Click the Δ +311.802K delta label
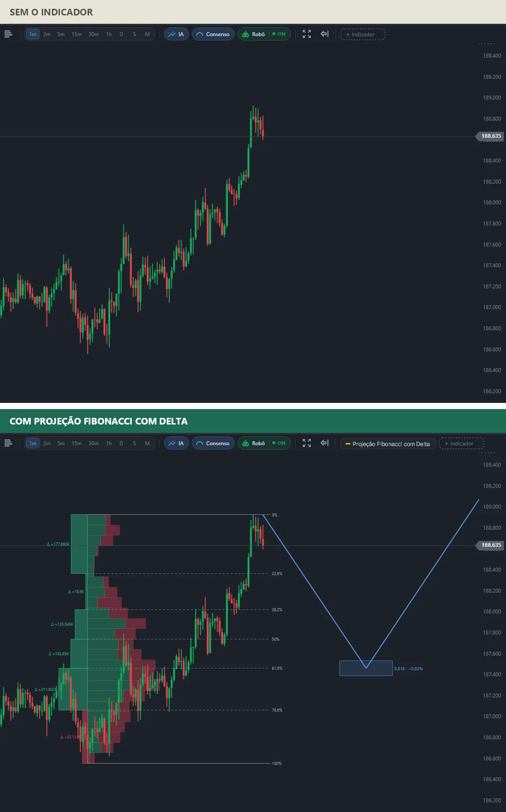The width and height of the screenshot is (506, 812). (x=45, y=690)
